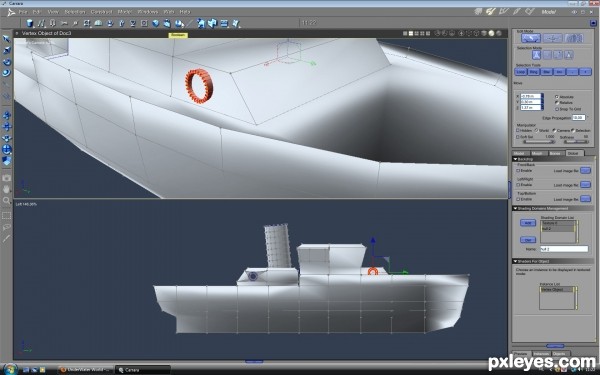Select the Absolute radio button
This screenshot has height=375, width=600.
(x=557, y=97)
